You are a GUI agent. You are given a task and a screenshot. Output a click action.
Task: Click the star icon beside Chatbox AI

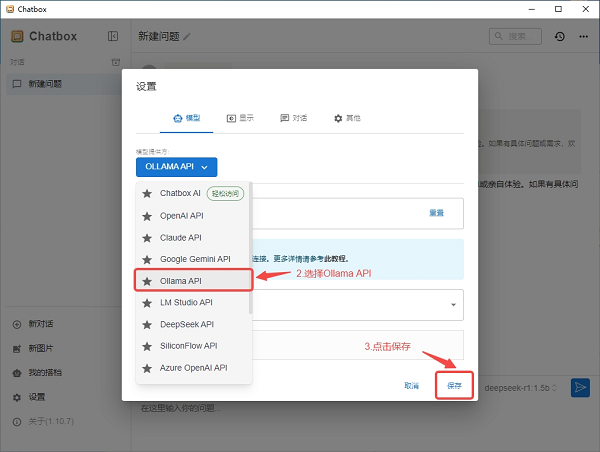pos(147,194)
